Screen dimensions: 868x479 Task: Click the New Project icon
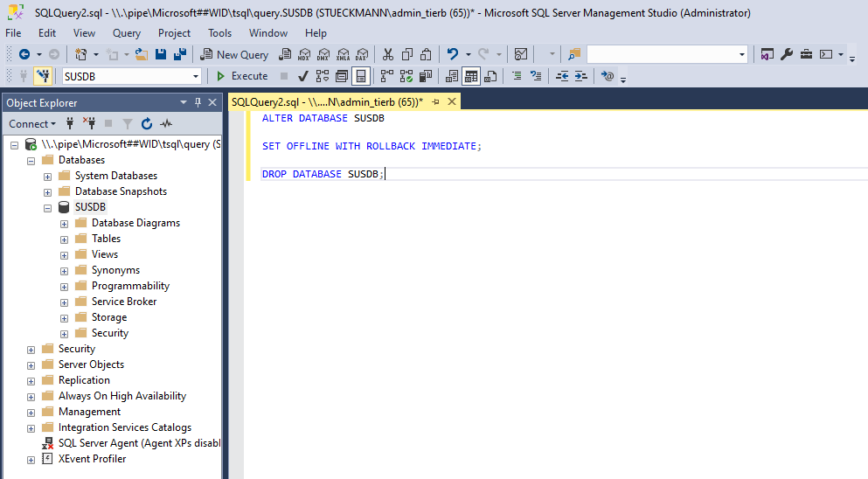pyautogui.click(x=80, y=54)
